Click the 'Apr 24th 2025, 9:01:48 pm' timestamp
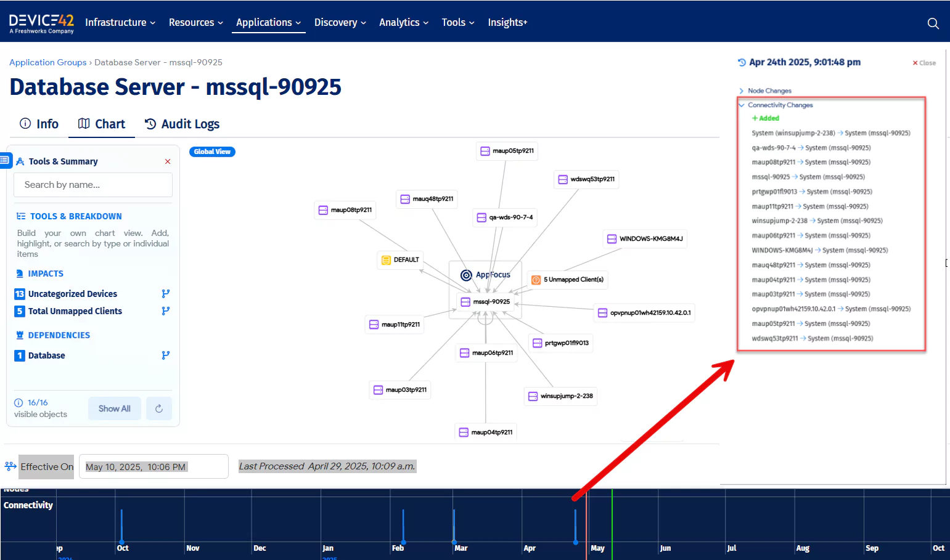This screenshot has width=950, height=560. point(805,62)
